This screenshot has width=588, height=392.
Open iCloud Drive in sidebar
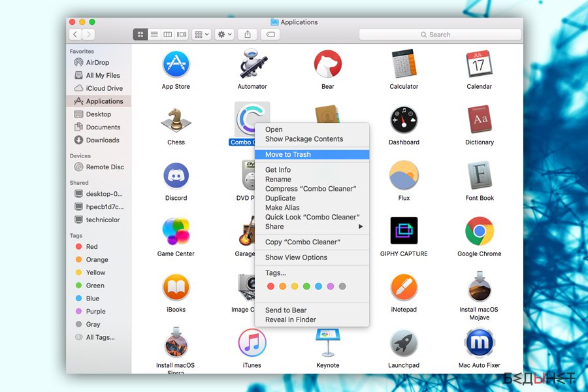(x=99, y=88)
